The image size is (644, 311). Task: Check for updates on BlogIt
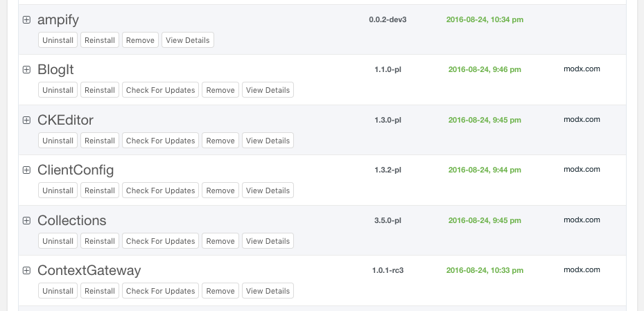point(161,90)
